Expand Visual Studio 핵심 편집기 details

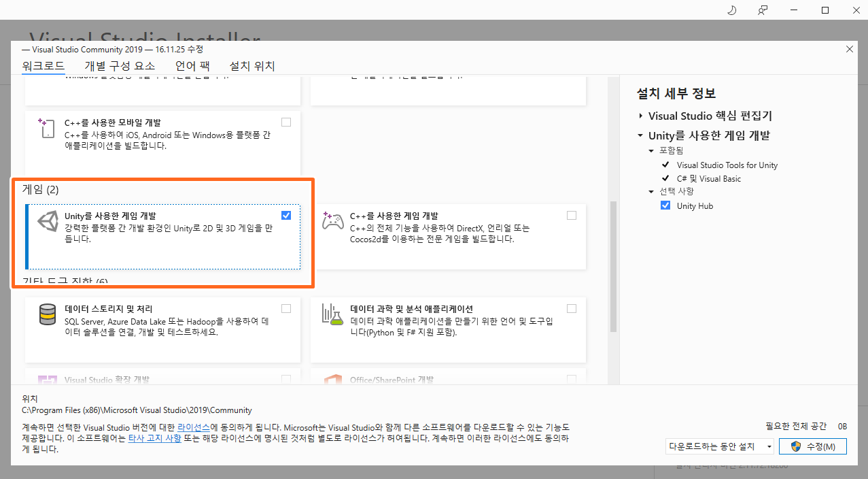pyautogui.click(x=640, y=116)
